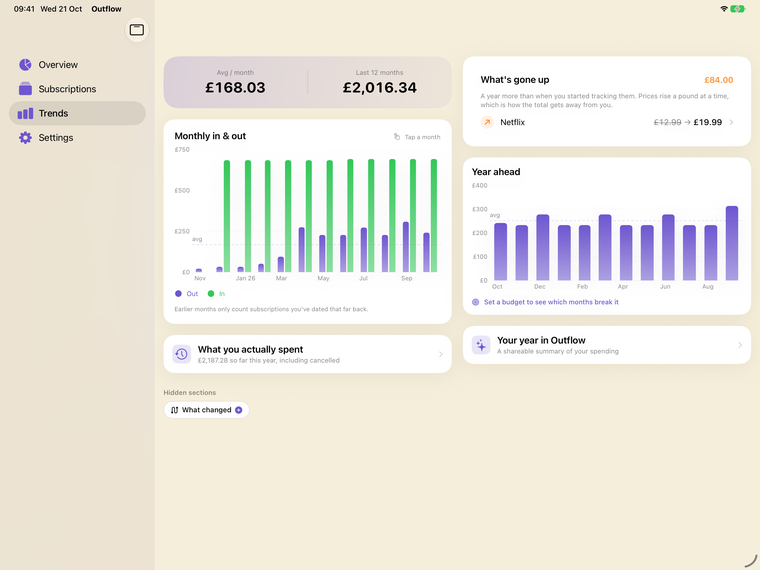Click the struck-through £12.99 price
760x570 pixels.
(x=667, y=122)
